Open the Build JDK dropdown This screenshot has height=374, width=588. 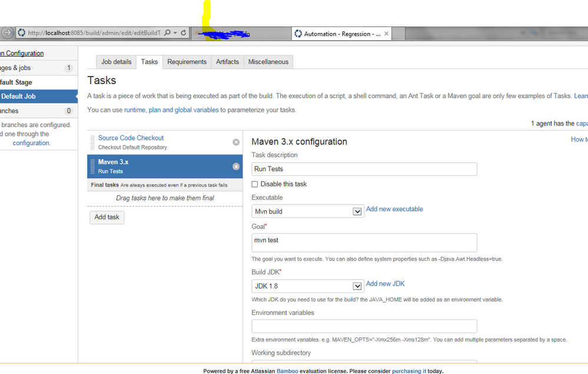(307, 286)
